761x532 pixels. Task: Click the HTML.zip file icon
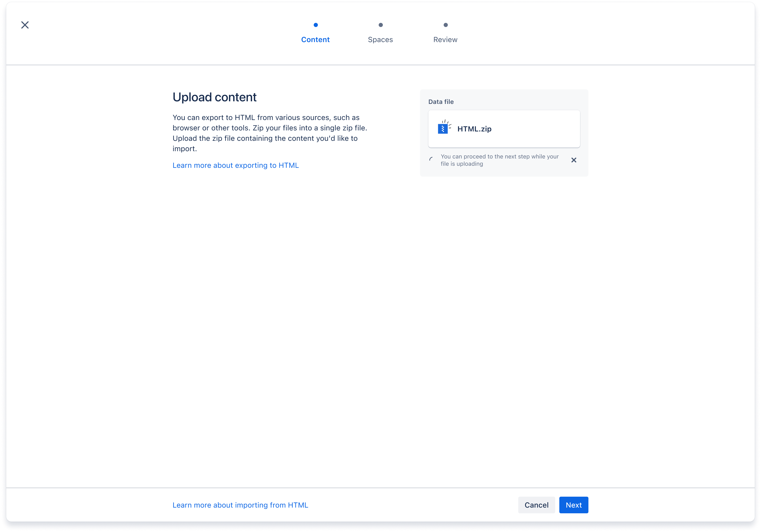point(444,127)
